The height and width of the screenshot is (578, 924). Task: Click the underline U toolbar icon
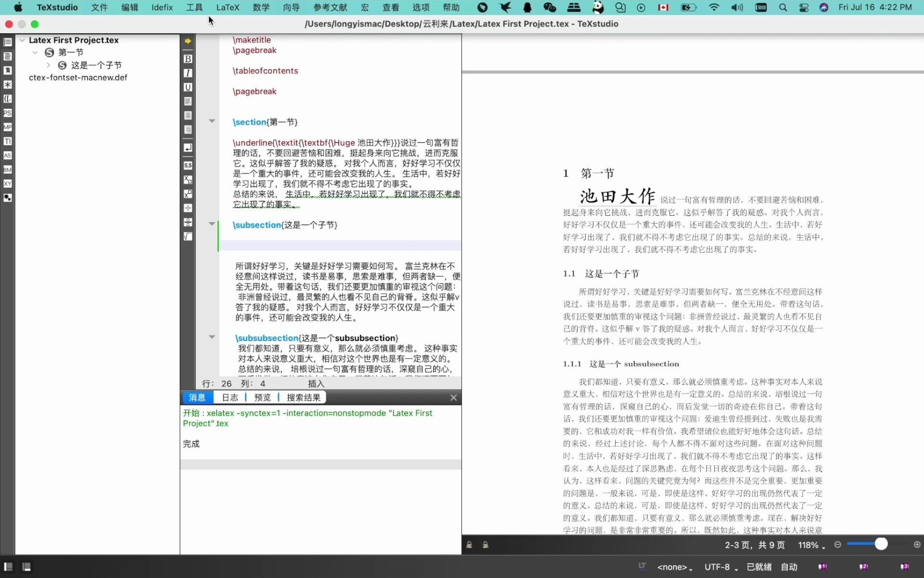pos(188,87)
